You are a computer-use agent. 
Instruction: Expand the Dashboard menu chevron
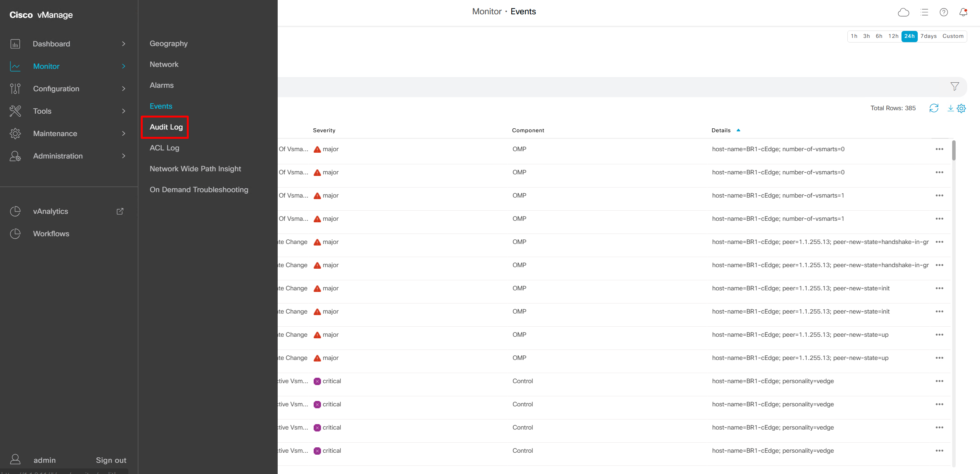click(x=123, y=44)
